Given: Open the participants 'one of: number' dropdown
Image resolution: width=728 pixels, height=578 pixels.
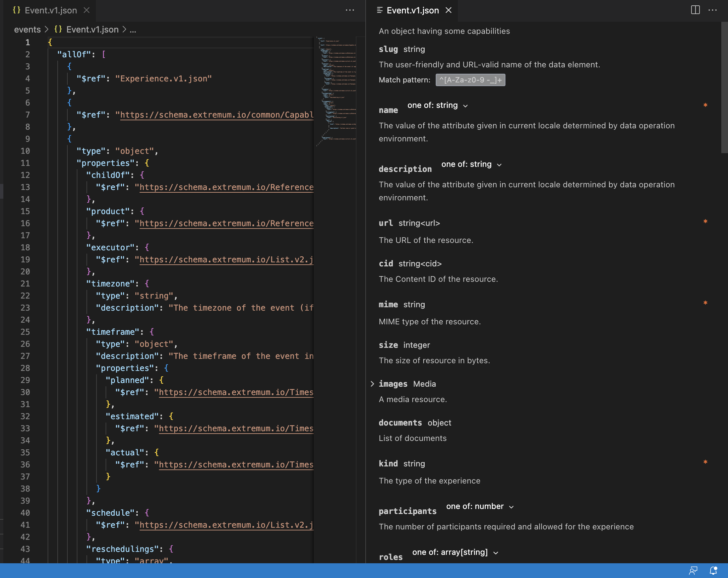Looking at the screenshot, I should click(480, 506).
